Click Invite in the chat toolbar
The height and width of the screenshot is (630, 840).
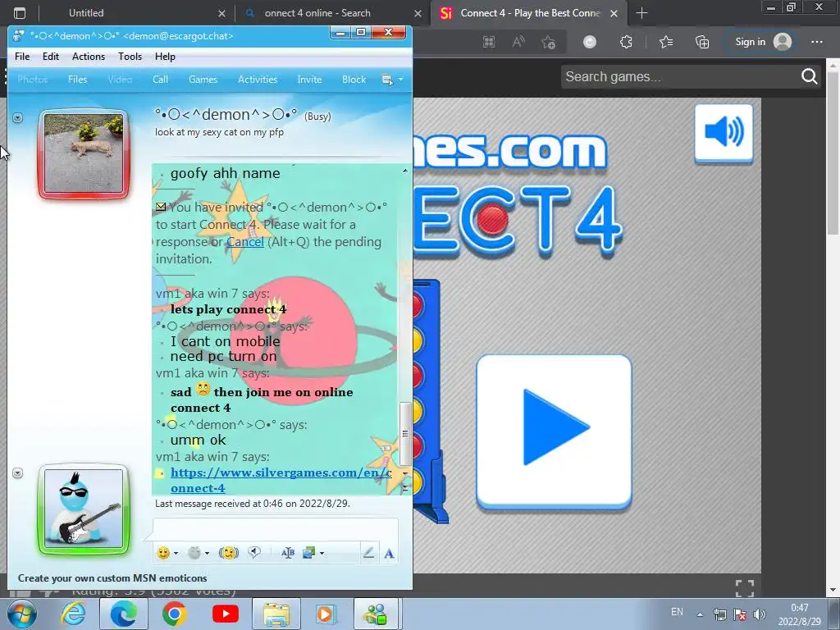tap(309, 80)
